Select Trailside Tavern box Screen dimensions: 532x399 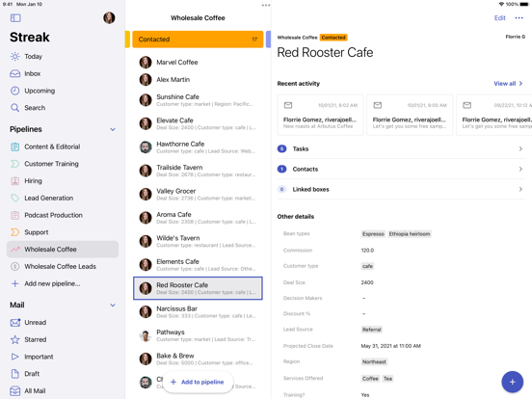(198, 171)
